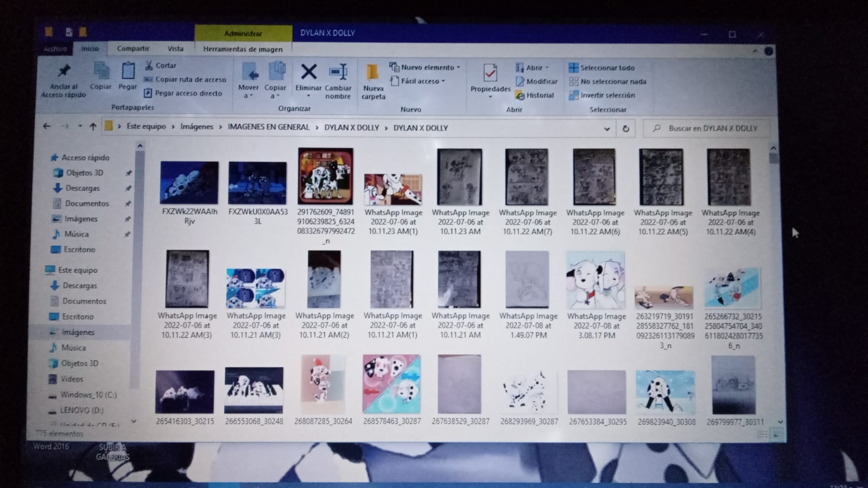Switch to the Compartir tab
Image resolution: width=868 pixels, height=488 pixels.
133,48
